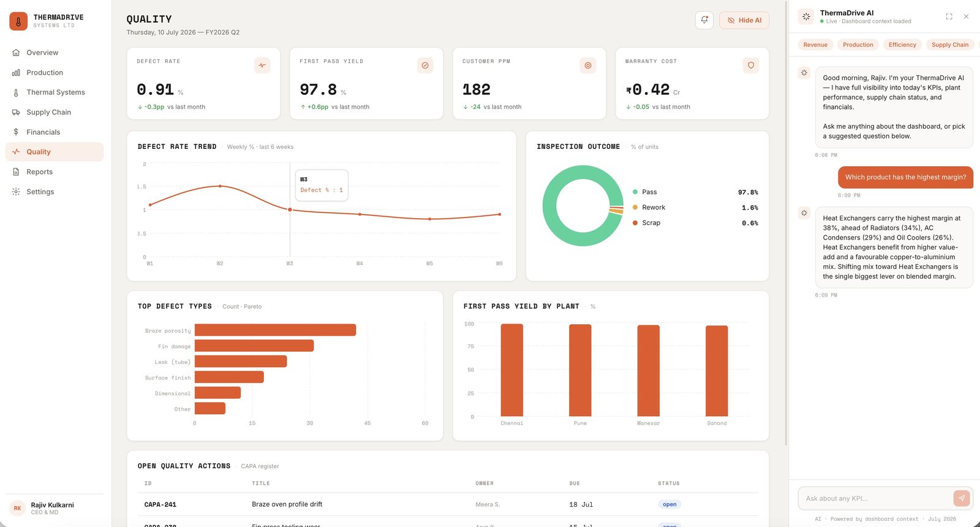Image resolution: width=980 pixels, height=527 pixels.
Task: Click the Chennai plant yield bar
Action: (512, 370)
